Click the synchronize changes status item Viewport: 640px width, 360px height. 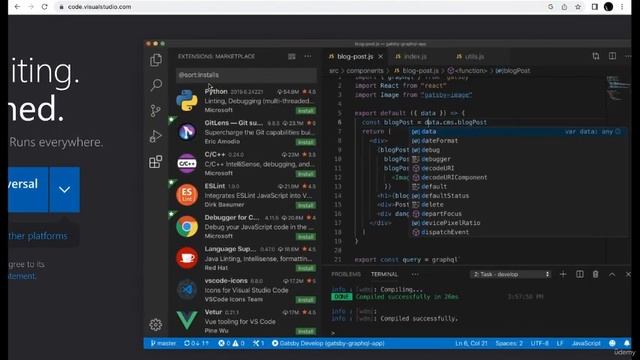click(x=196, y=343)
